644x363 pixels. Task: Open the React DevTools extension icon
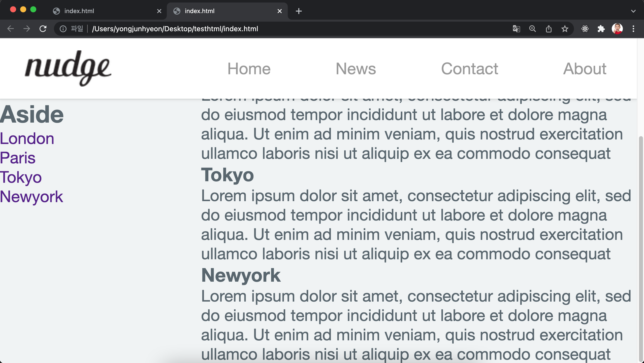tap(585, 29)
